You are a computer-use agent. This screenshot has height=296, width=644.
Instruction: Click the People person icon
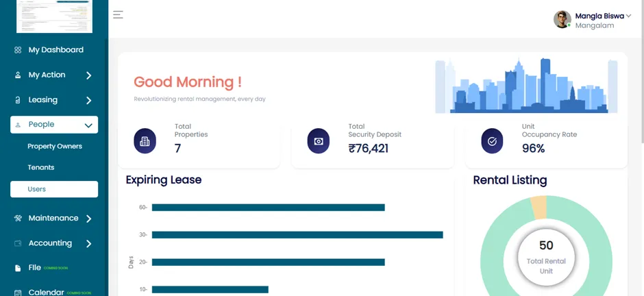pos(18,125)
